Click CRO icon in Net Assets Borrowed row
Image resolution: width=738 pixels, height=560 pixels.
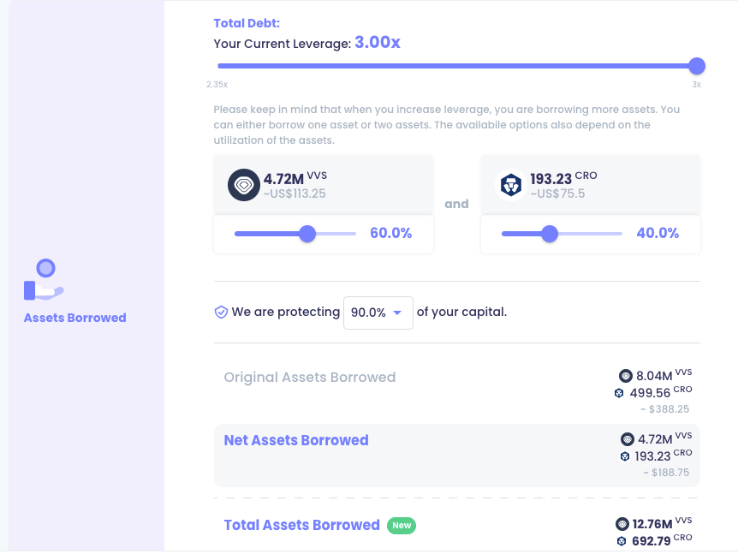click(624, 456)
